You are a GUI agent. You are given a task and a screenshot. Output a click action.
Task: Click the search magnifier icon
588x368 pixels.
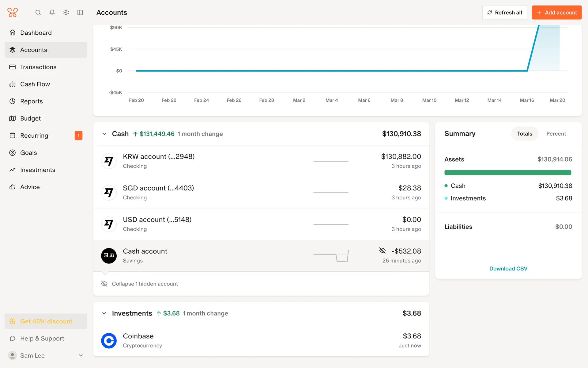point(38,13)
